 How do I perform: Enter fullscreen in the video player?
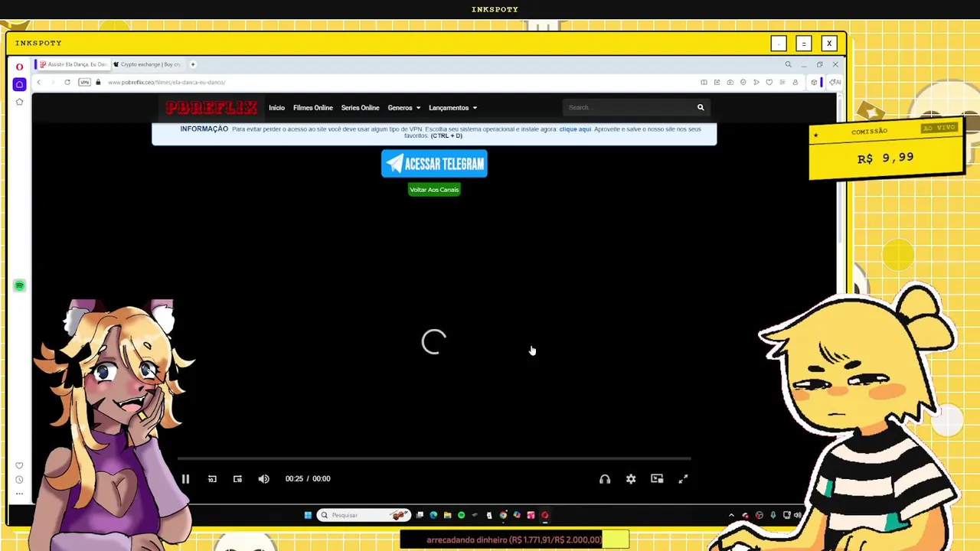[x=683, y=479]
